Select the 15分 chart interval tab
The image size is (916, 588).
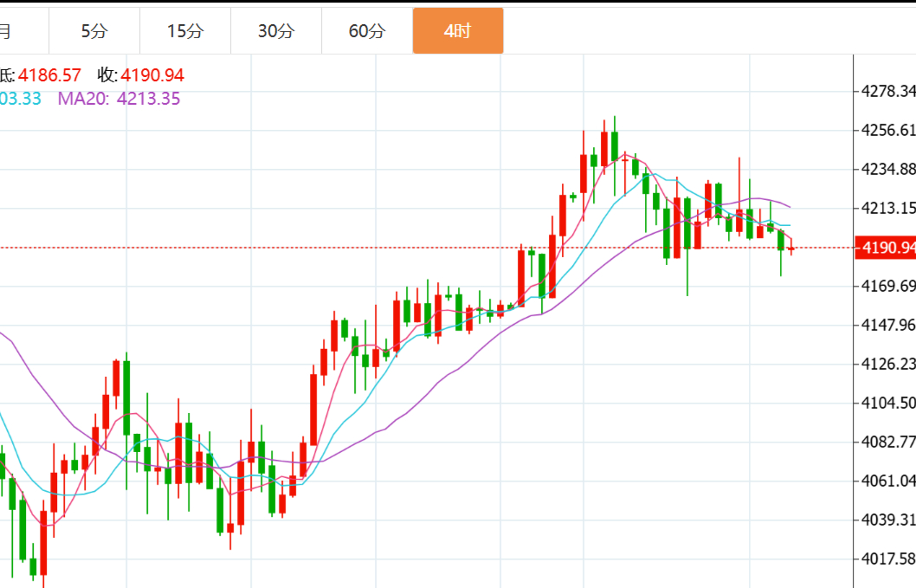185,31
